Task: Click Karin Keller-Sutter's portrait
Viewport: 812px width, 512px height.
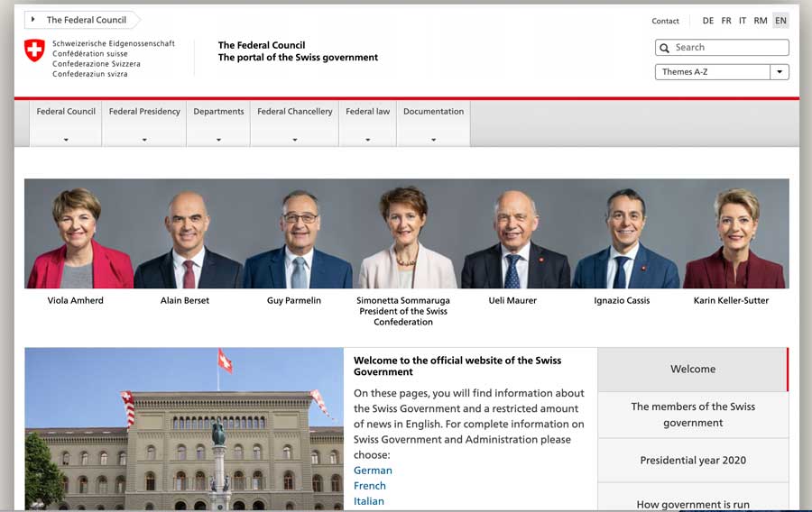Action: tap(735, 233)
